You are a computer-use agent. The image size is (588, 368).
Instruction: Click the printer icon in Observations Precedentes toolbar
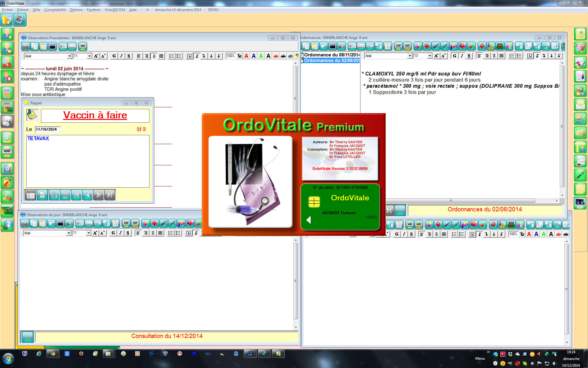tap(83, 47)
